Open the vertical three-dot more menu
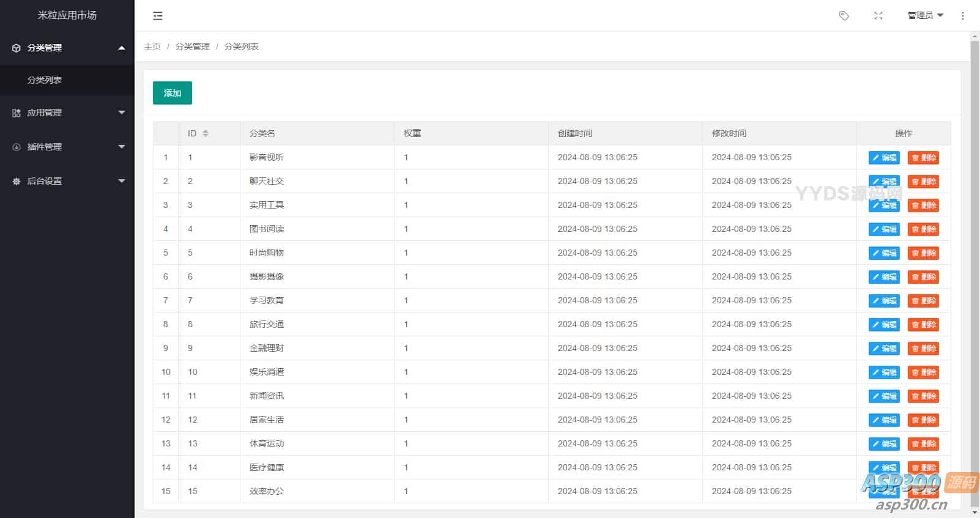 pos(963,16)
